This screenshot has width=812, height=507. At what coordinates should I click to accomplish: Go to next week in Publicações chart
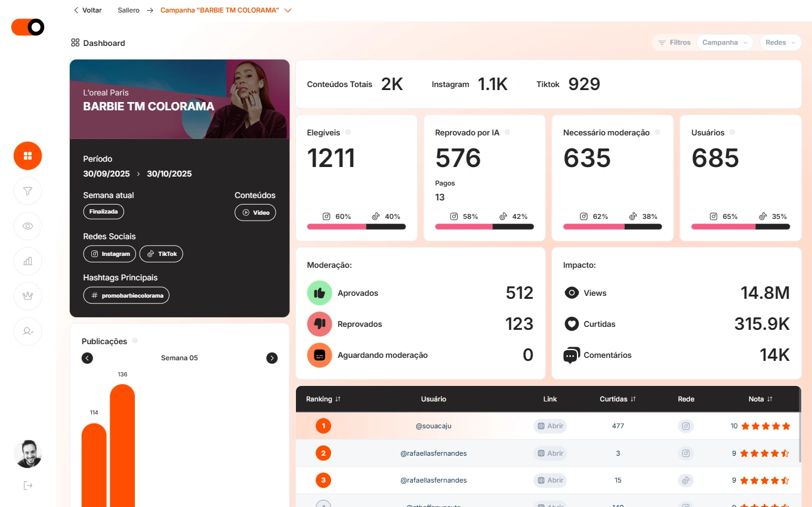[x=272, y=358]
